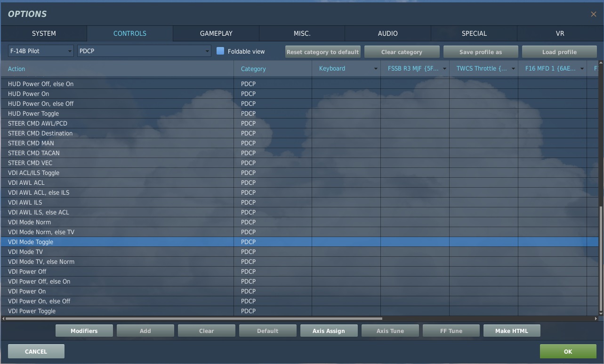Select the STEER CMD VEC row
604x364 pixels.
tap(299, 163)
